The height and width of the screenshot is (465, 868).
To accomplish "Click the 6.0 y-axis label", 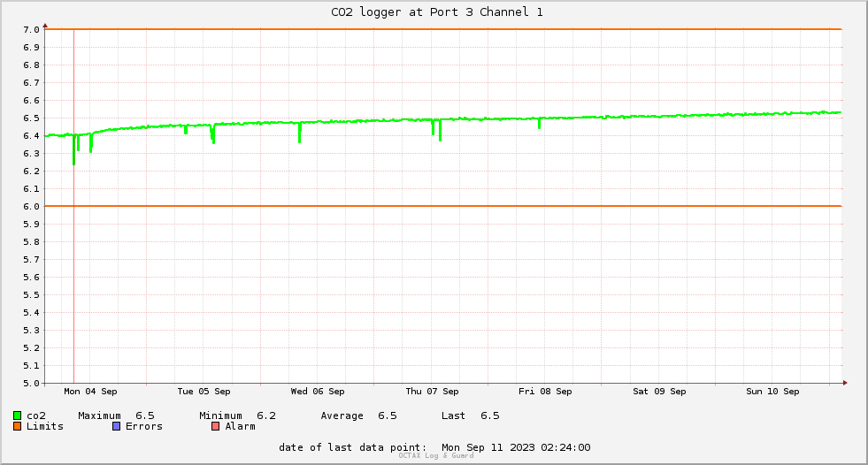I will pyautogui.click(x=31, y=207).
